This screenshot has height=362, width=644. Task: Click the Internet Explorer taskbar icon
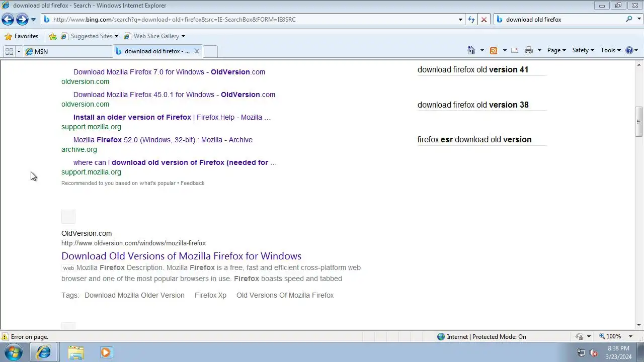point(44,352)
